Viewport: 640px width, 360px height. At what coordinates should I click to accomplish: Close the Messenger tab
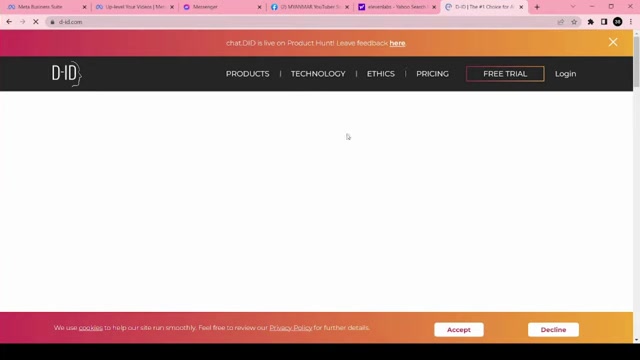[259, 7]
